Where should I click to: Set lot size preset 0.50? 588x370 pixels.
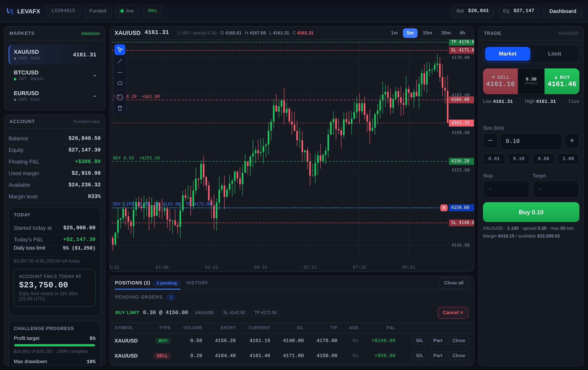[x=543, y=159]
